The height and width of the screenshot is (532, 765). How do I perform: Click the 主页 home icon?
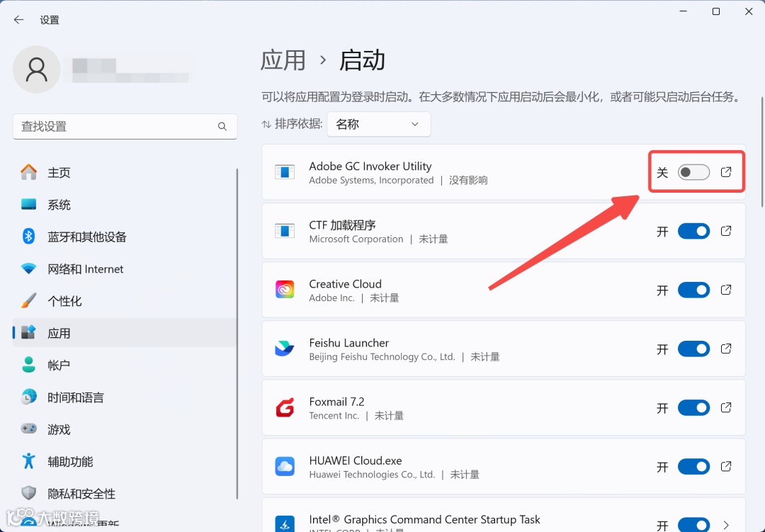click(x=29, y=172)
